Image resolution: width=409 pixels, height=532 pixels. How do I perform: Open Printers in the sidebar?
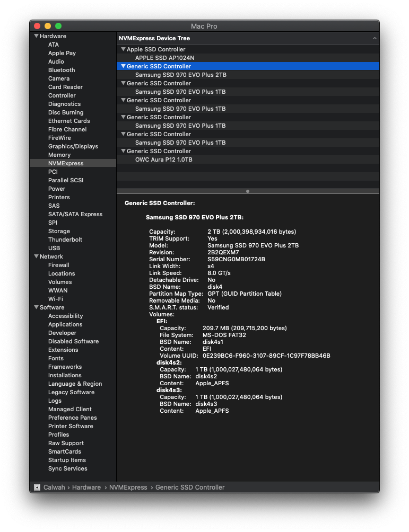point(59,197)
